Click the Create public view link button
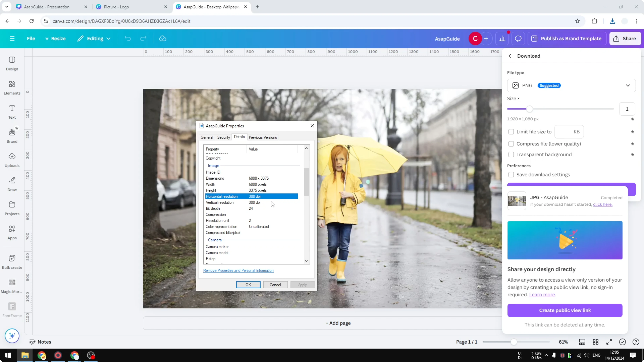This screenshot has height=362, width=644. click(565, 310)
